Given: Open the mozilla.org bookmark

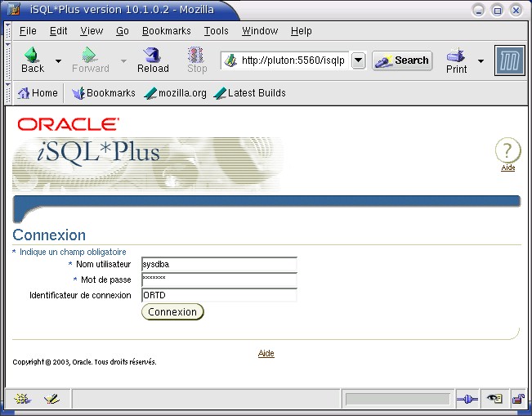Looking at the screenshot, I should pyautogui.click(x=175, y=93).
